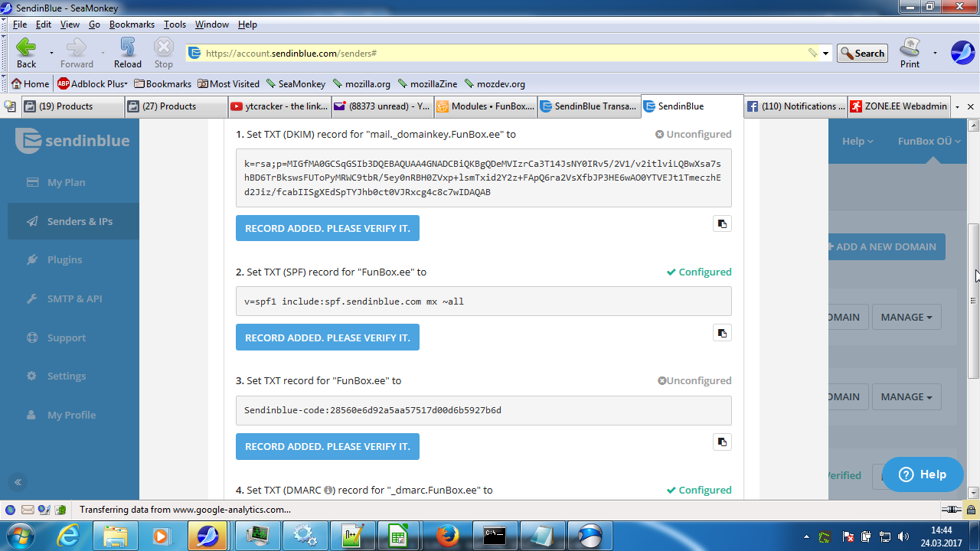Open the mozillaZine bookmark
980x551 pixels.
coord(427,84)
